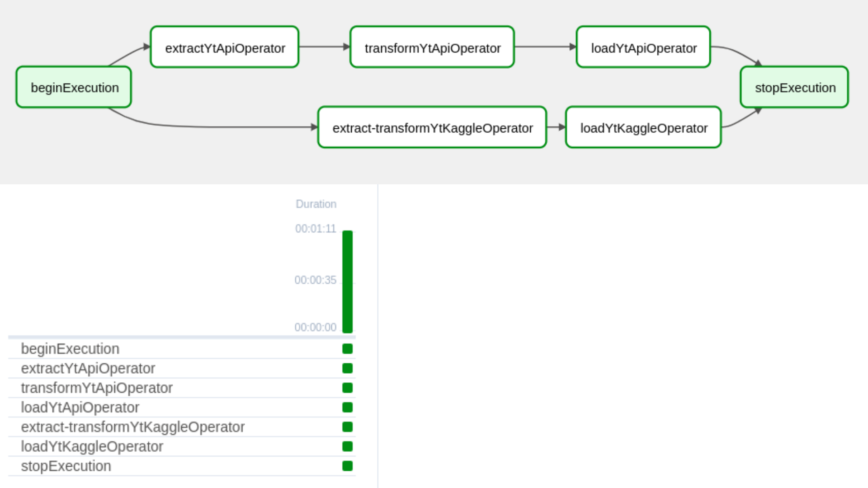Click the Duration column header
This screenshot has height=488, width=868.
coord(316,204)
